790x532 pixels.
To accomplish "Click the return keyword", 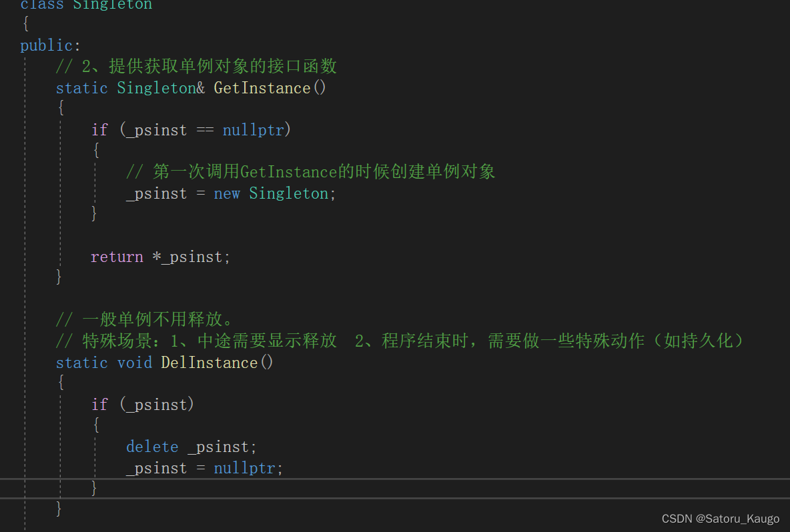I will 117,257.
